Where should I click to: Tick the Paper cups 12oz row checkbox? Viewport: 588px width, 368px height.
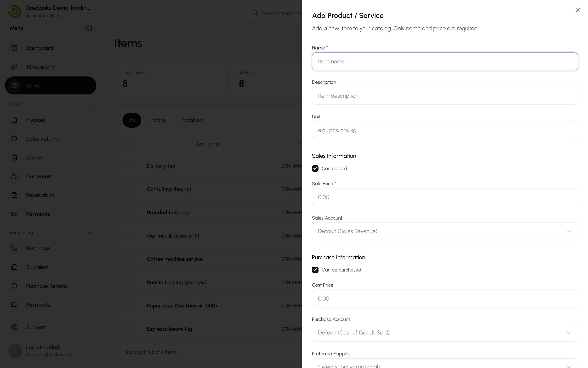pos(127,306)
